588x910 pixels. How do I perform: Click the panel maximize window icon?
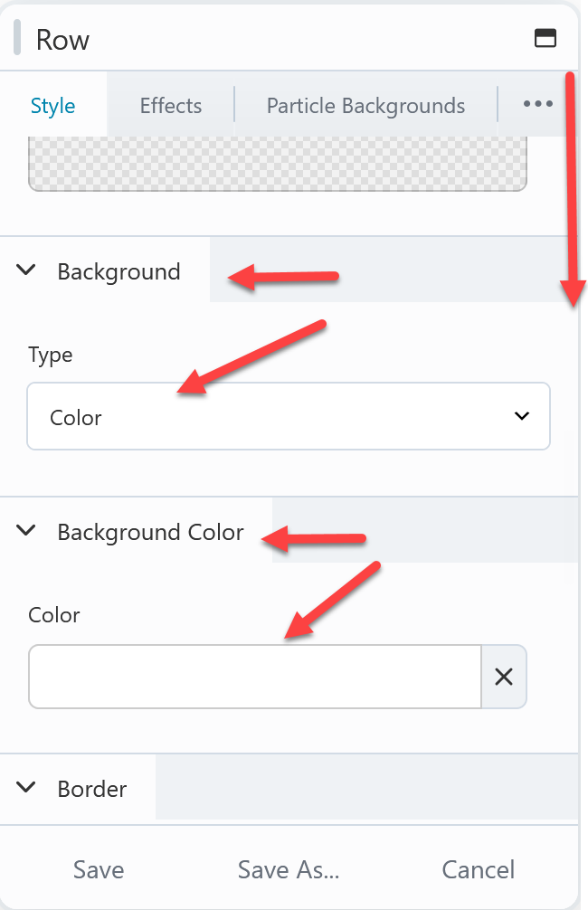tap(545, 38)
